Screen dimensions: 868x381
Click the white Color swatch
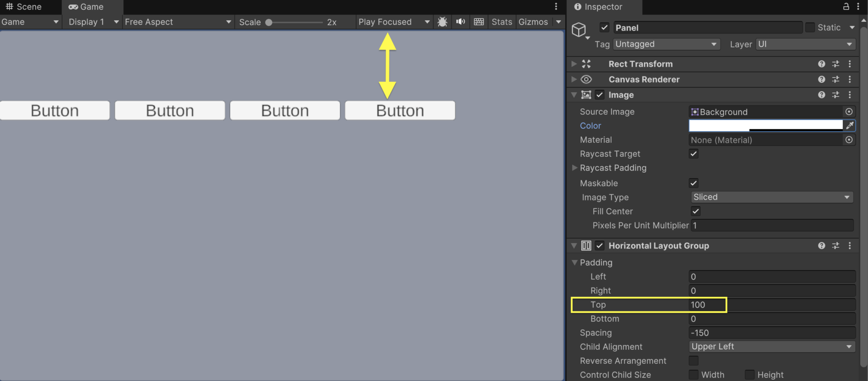[766, 126]
